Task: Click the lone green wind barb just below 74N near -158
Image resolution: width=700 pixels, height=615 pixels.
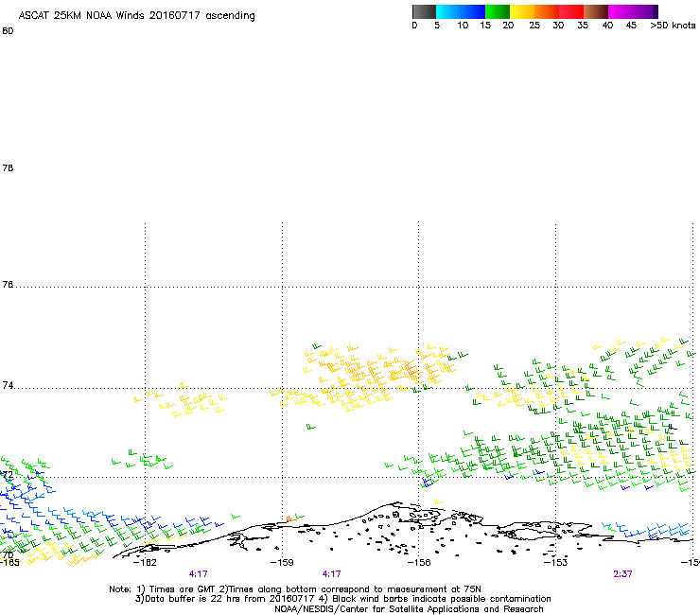Action: 310,428
